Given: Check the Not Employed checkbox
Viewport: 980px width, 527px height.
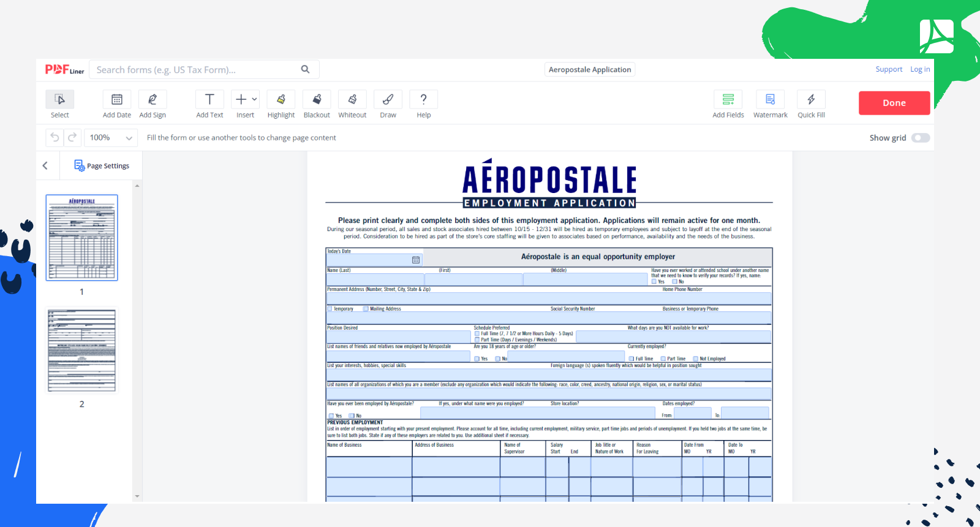Looking at the screenshot, I should pyautogui.click(x=695, y=359).
